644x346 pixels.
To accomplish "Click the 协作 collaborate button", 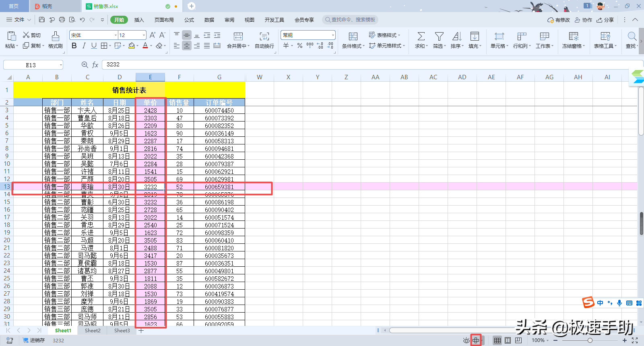I will (583, 20).
